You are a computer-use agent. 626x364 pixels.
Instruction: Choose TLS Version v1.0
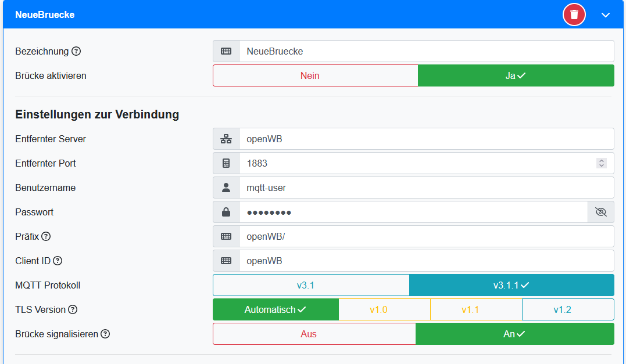pyautogui.click(x=384, y=309)
